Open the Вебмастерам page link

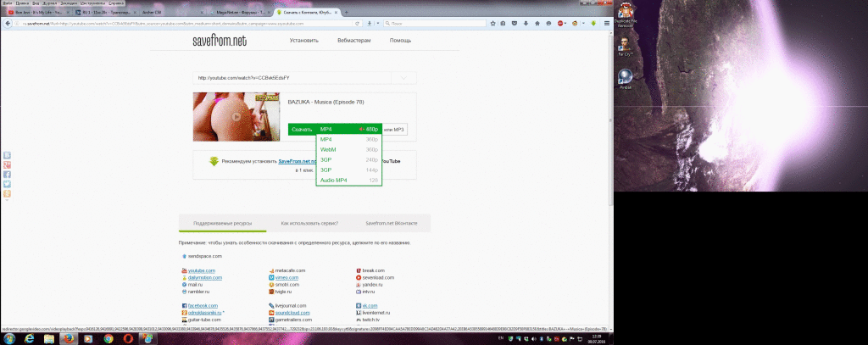click(x=353, y=41)
